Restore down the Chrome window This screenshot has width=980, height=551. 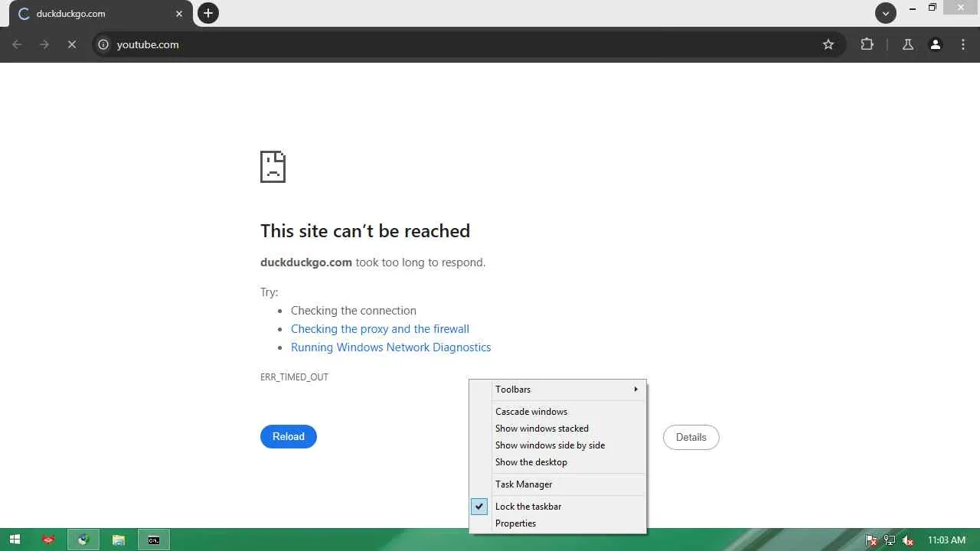coord(933,8)
